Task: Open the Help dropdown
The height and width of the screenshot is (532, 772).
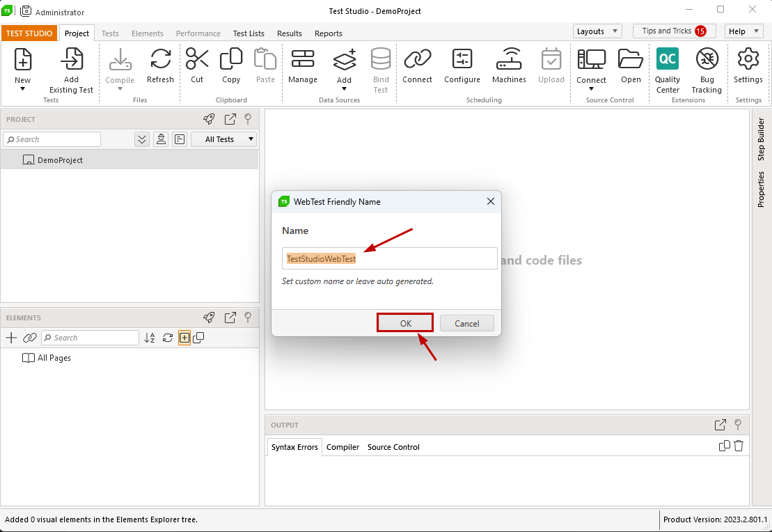Action: click(x=743, y=31)
